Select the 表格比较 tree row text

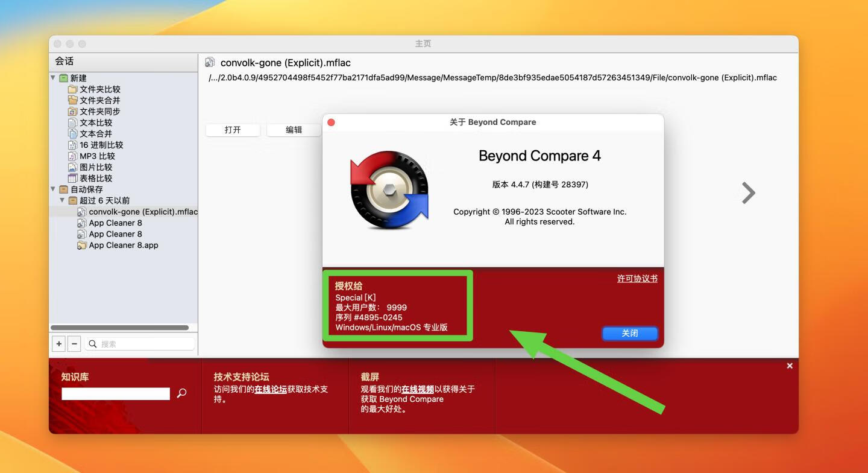96,178
